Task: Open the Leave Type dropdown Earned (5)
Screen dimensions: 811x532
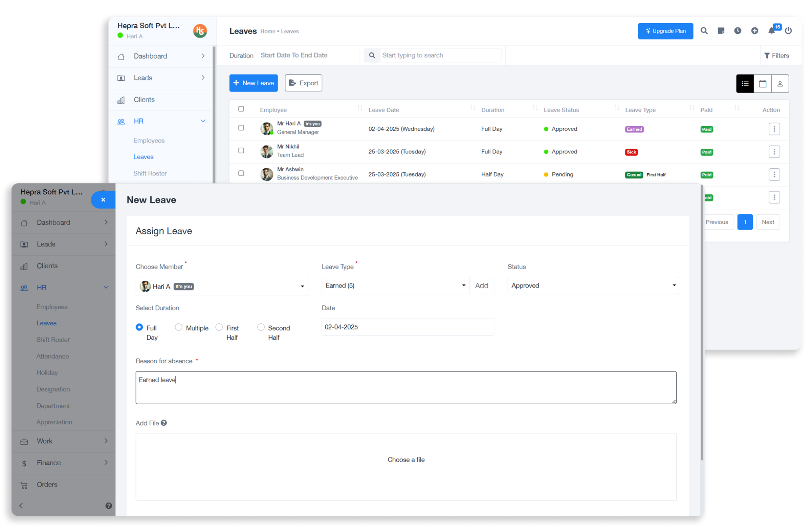Action: point(395,285)
